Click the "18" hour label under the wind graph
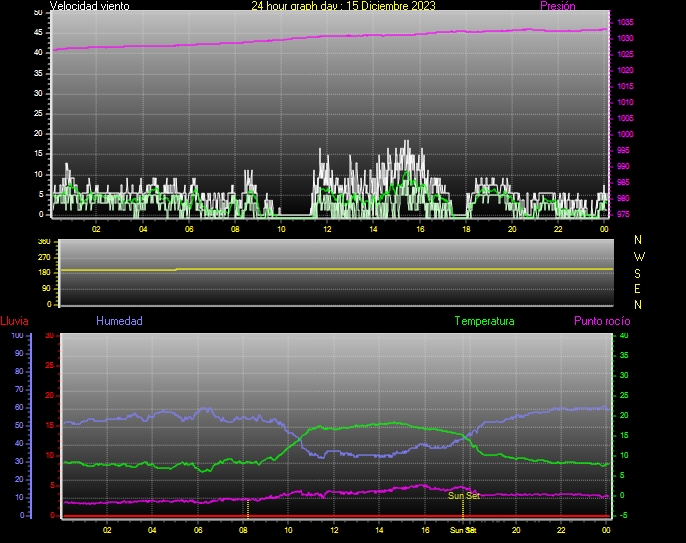This screenshot has width=686, height=543. tap(466, 229)
